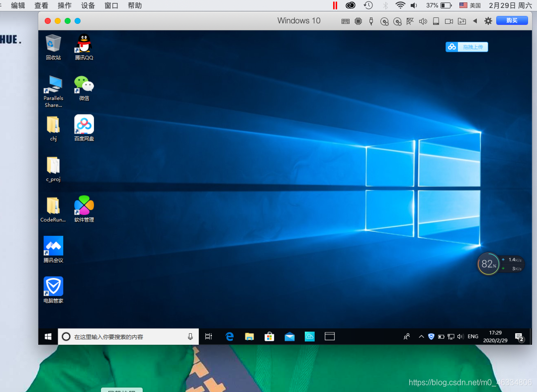Click the PC Manager shield tray icon

coord(431,336)
